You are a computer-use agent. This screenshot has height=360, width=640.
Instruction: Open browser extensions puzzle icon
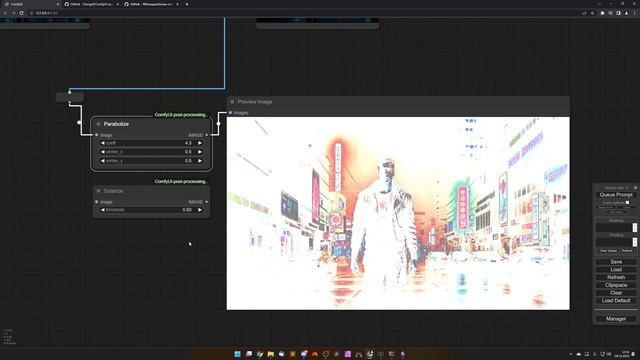coord(602,13)
